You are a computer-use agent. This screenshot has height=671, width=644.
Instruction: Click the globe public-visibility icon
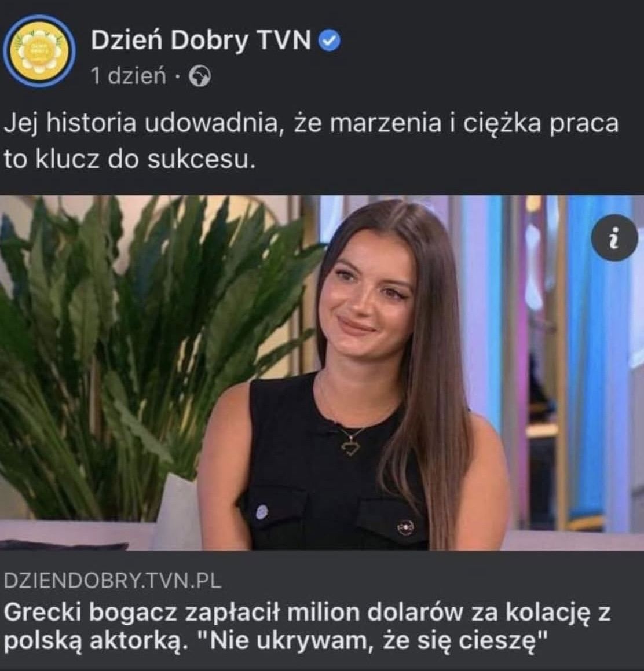200,76
